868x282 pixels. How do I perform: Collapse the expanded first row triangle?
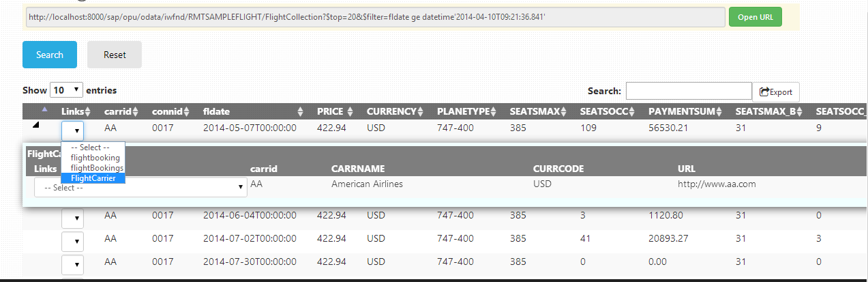coord(36,125)
